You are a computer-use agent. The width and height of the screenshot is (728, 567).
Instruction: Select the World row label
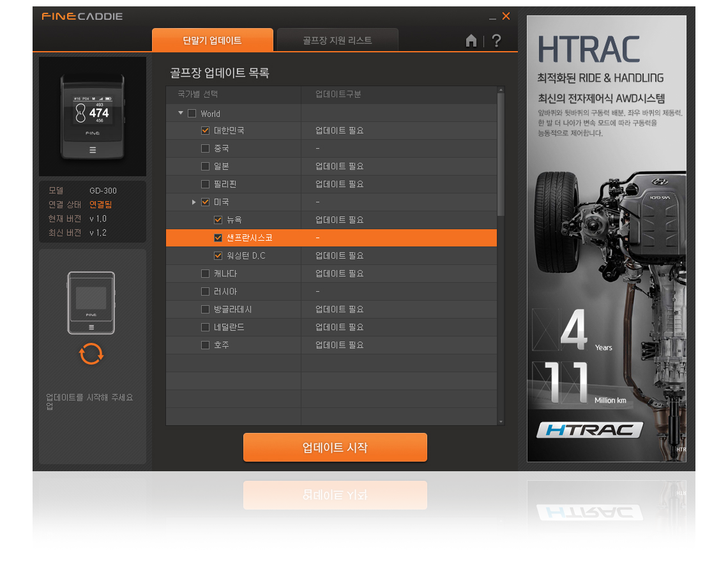210,114
